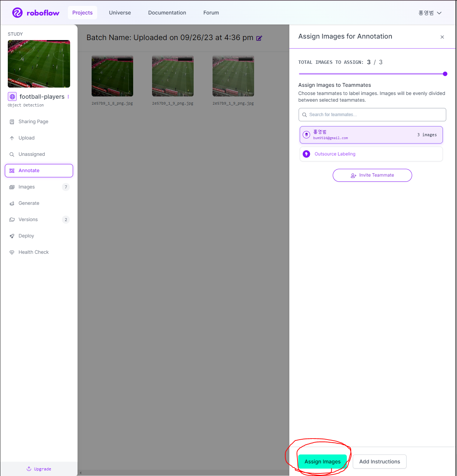The height and width of the screenshot is (476, 457).
Task: Click Sharing Page icon in sidebar
Action: coord(12,122)
